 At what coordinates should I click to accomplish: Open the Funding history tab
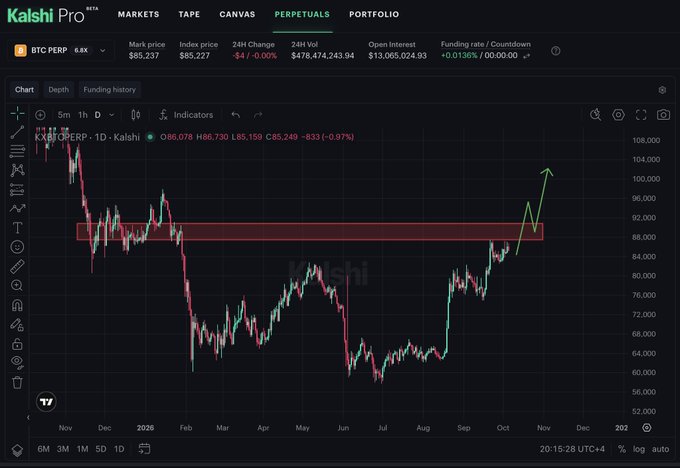point(109,89)
